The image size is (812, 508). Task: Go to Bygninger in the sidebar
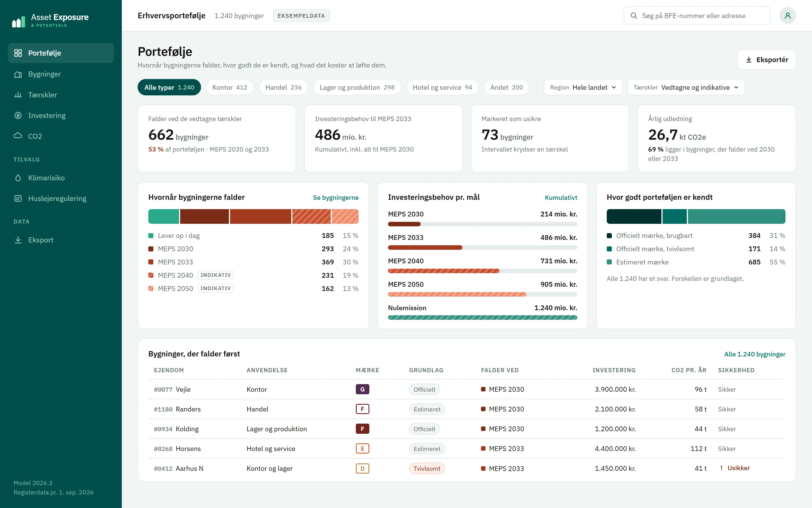pos(61,74)
